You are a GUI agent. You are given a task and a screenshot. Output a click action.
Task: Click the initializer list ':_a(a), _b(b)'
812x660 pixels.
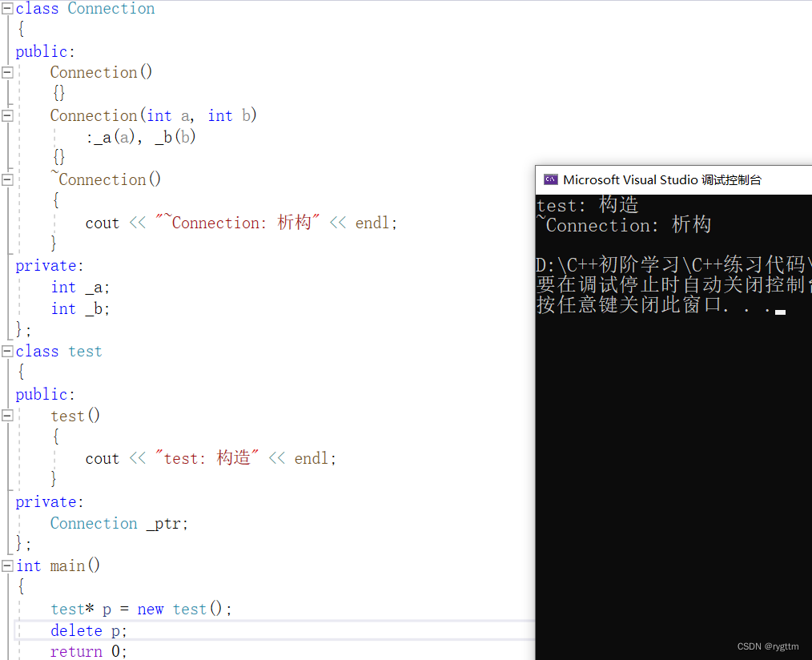pos(141,137)
